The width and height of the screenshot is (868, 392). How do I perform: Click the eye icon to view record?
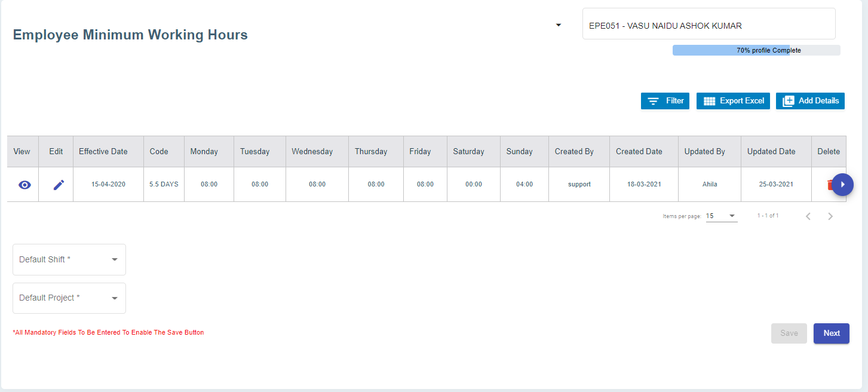click(24, 185)
